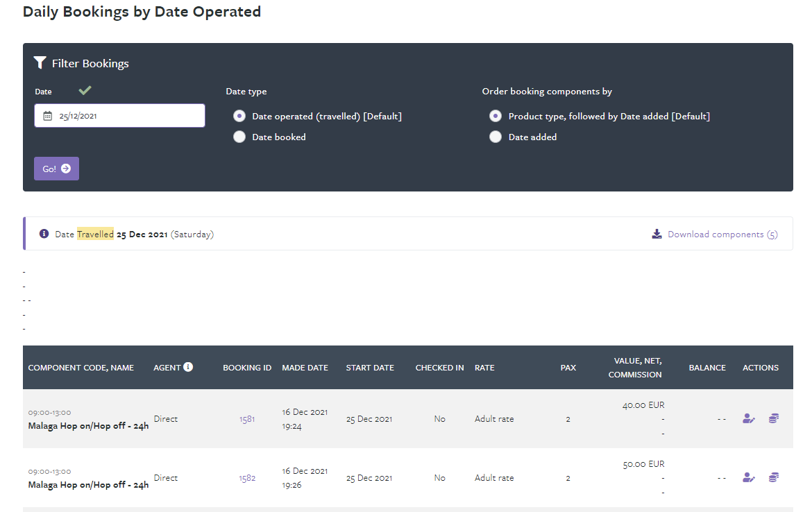Open booking ID 1582 link

pyautogui.click(x=247, y=478)
